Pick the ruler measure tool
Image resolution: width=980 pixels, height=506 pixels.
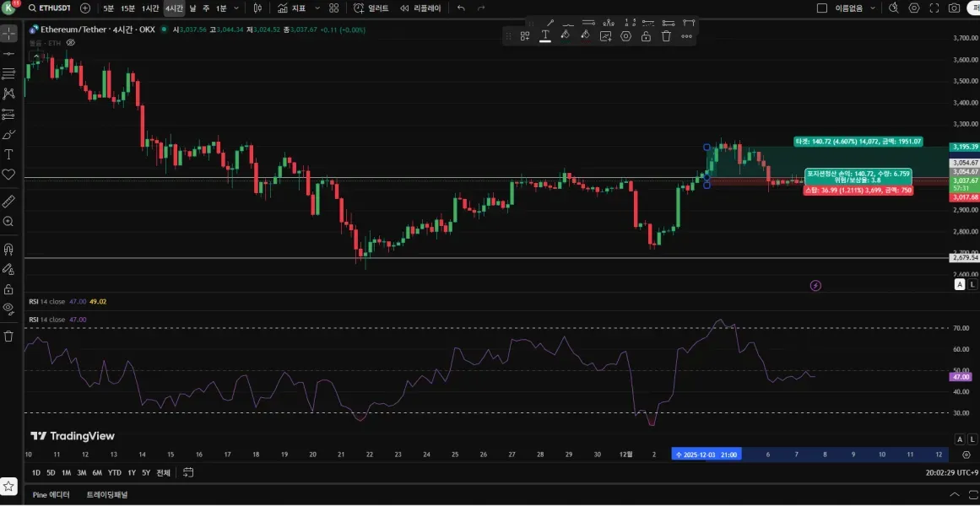point(9,202)
